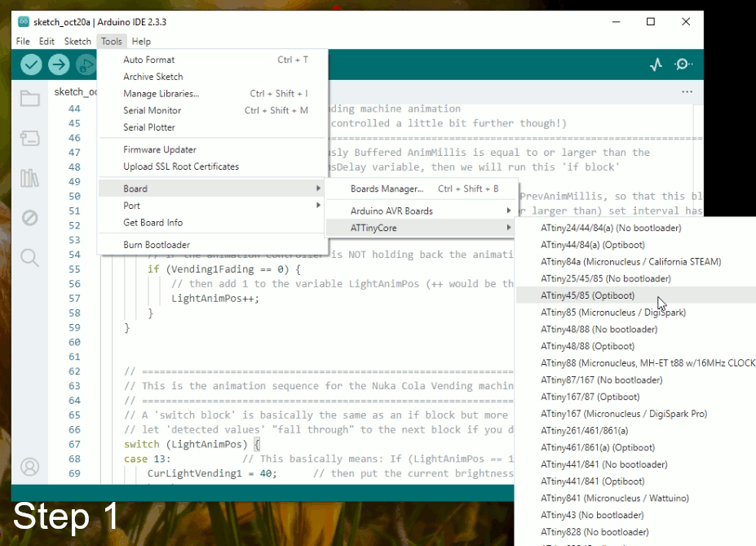This screenshot has height=546, width=756.
Task: Select ATtiny84a (Micronucleus / California STEAM)
Action: point(636,261)
